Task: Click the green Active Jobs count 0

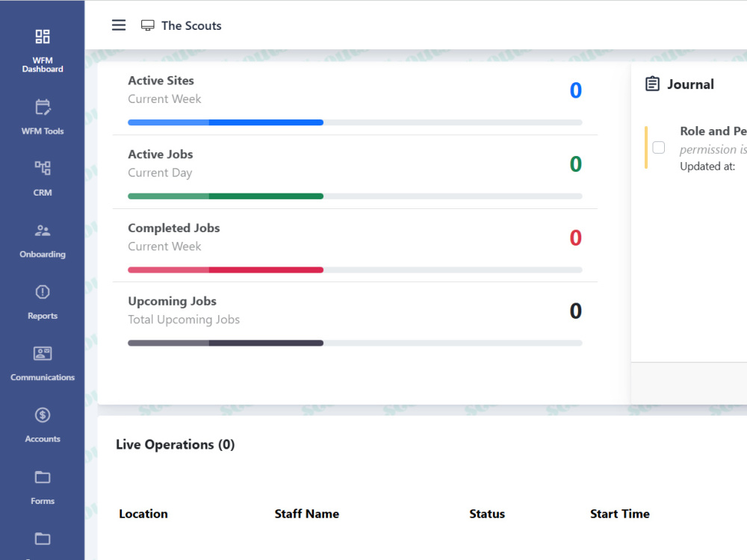Action: [575, 164]
